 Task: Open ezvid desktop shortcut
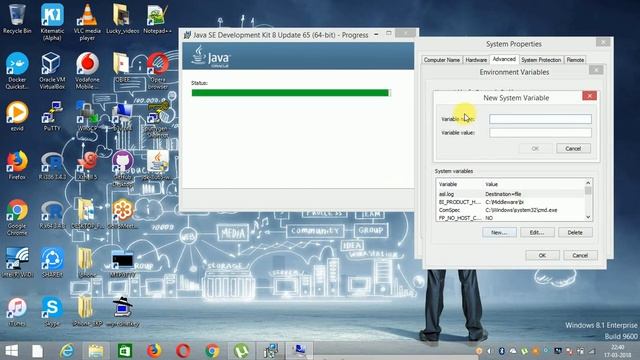(x=17, y=116)
